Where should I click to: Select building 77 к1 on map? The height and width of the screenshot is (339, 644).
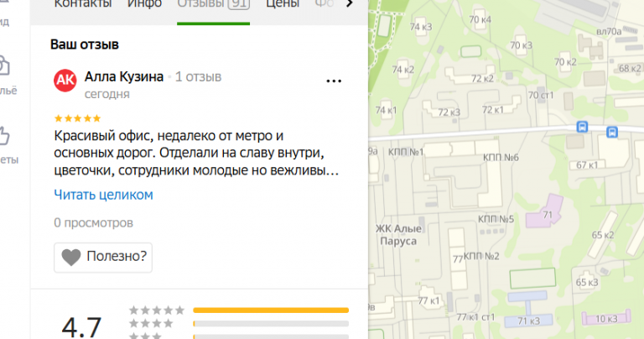point(428,301)
